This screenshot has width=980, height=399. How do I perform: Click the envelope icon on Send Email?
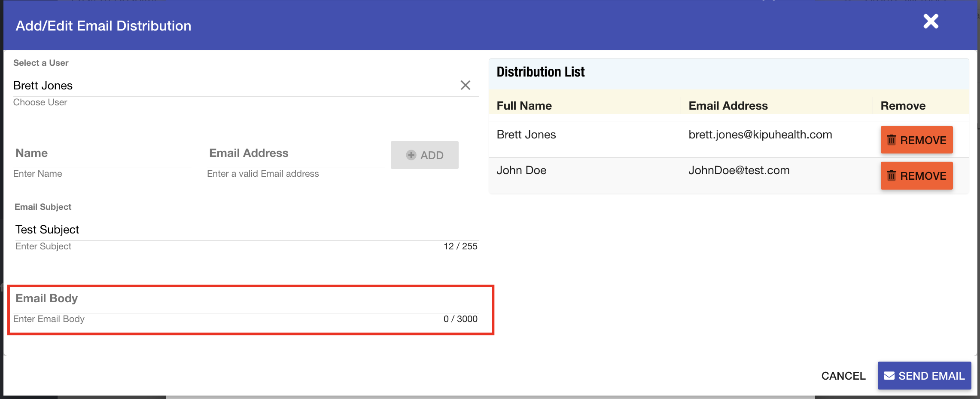click(889, 376)
